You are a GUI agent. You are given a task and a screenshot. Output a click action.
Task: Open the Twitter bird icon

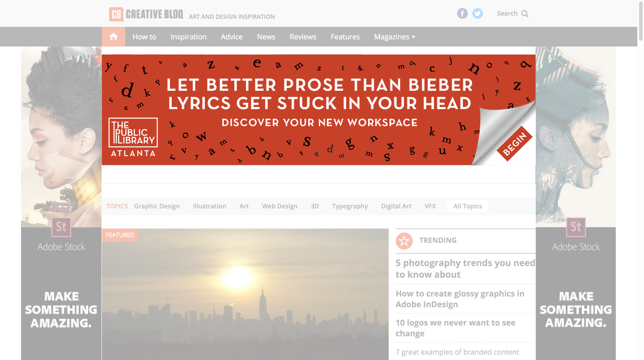click(x=478, y=13)
